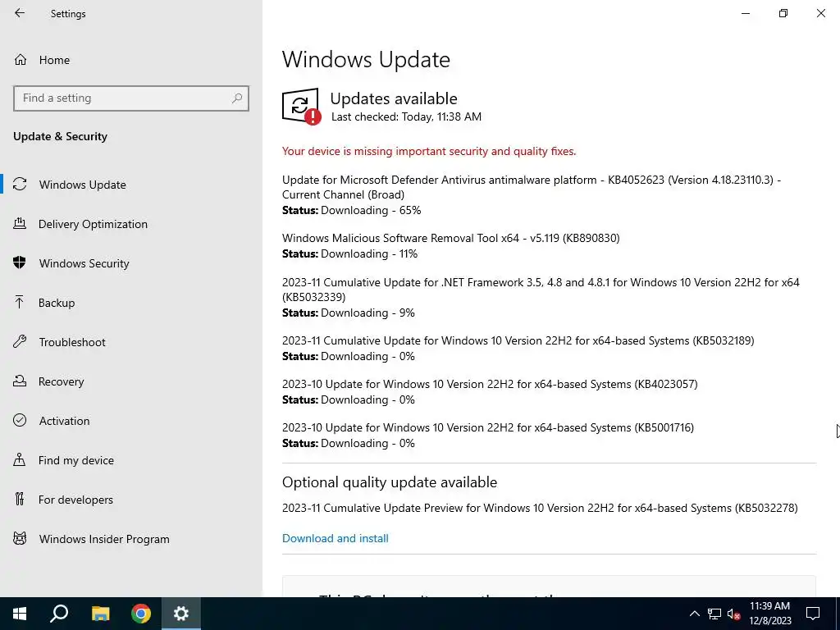
Task: Click the Optional quality update available heading
Action: (390, 482)
